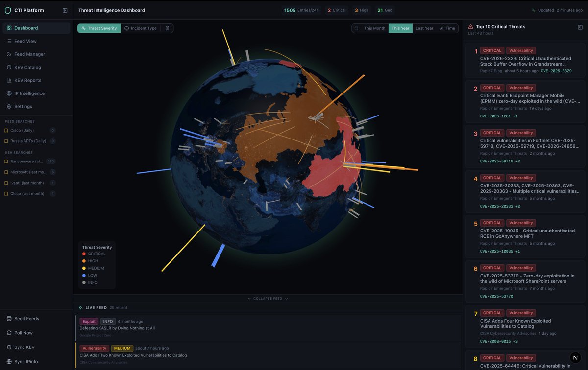Click the 1505 Entries/24h stat badge
Image resolution: width=588 pixels, height=370 pixels.
tap(302, 10)
